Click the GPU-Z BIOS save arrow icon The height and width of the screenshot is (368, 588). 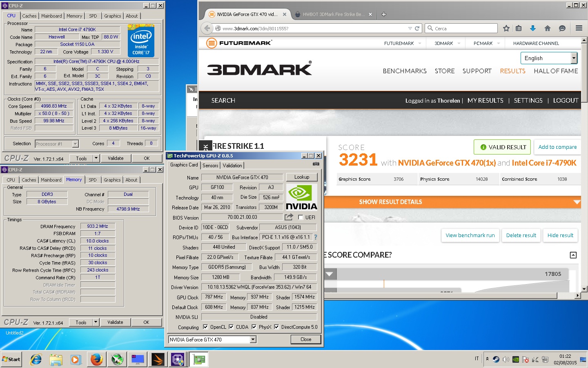(x=289, y=217)
